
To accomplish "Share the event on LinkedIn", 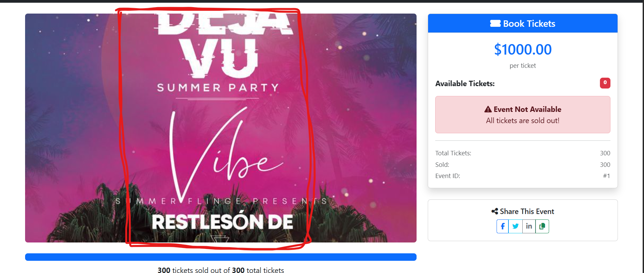I will click(x=529, y=226).
